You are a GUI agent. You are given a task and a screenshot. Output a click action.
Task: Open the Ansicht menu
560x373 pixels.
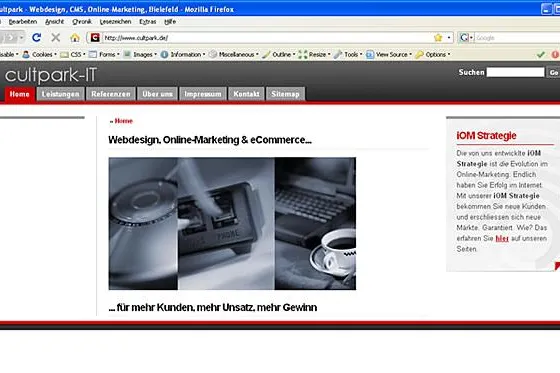click(x=54, y=22)
